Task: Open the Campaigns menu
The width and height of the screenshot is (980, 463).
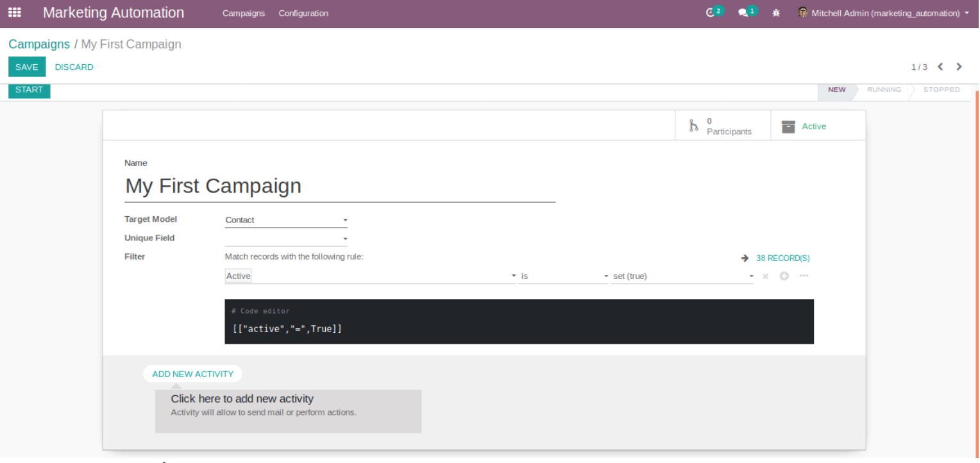Action: [244, 13]
